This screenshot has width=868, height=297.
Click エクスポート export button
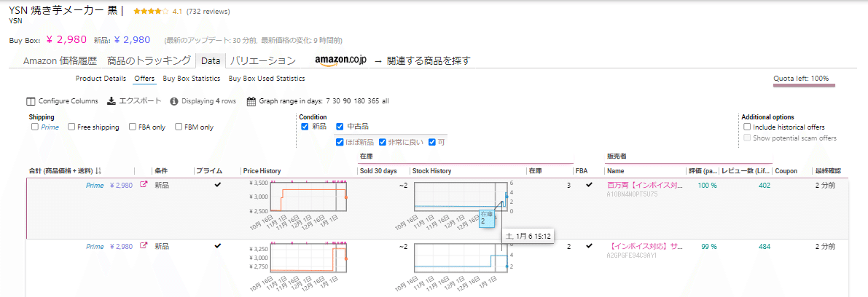point(141,101)
